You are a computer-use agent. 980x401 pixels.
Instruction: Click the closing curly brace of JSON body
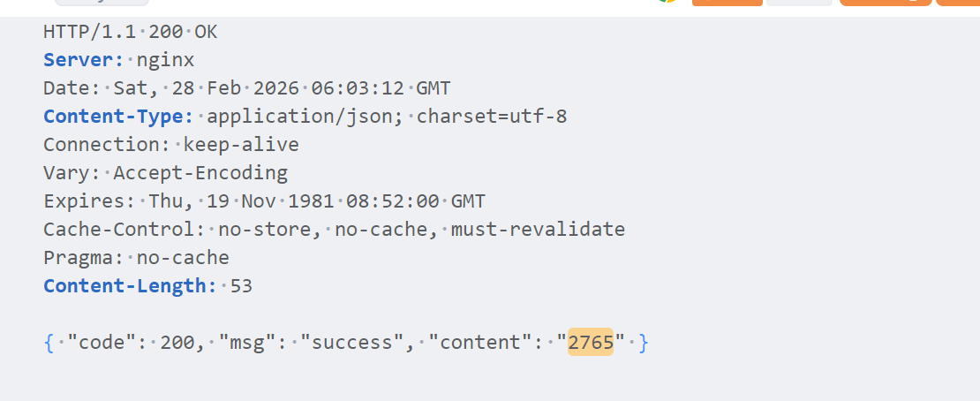(644, 343)
